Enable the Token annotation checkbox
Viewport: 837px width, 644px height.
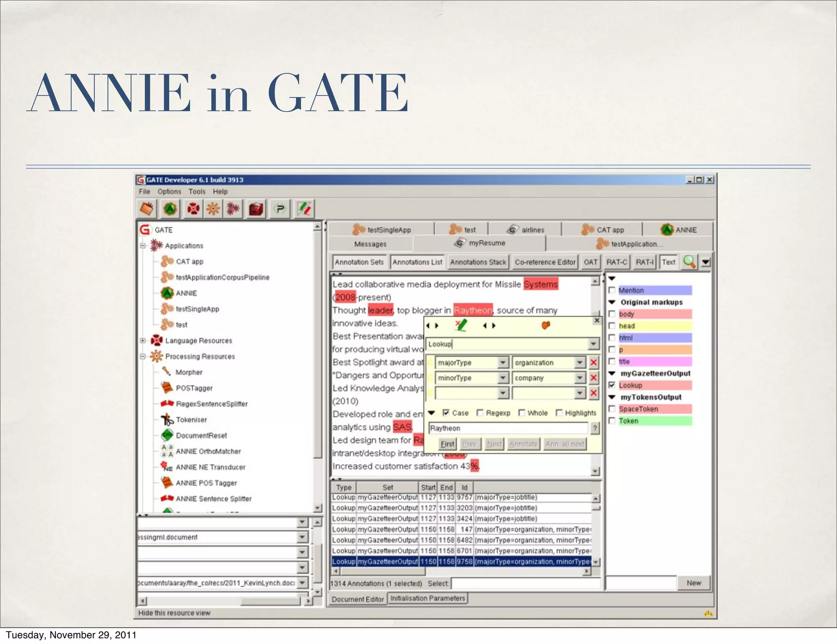click(612, 420)
